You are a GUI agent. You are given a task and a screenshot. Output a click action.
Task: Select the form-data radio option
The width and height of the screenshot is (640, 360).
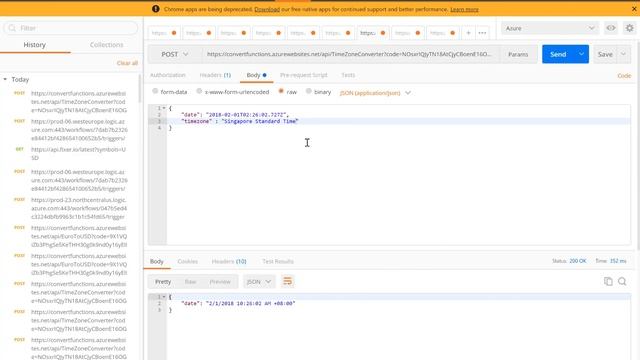[x=155, y=91]
